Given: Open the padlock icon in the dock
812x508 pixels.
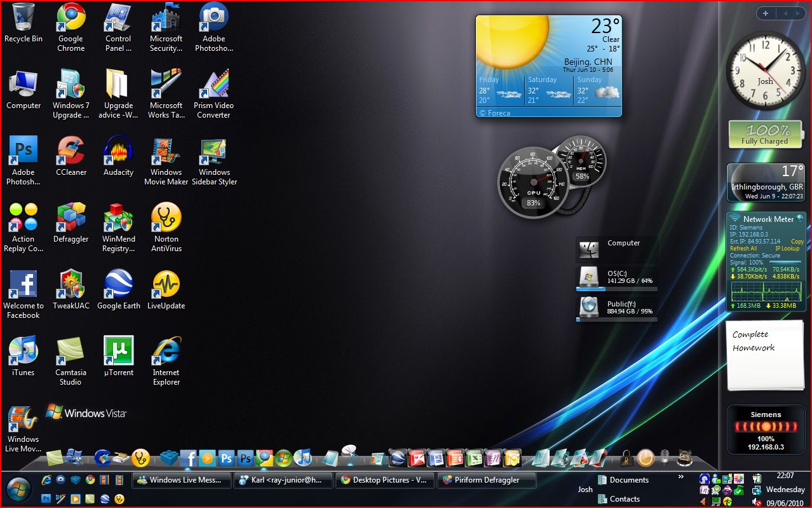Looking at the screenshot, I should point(626,458).
